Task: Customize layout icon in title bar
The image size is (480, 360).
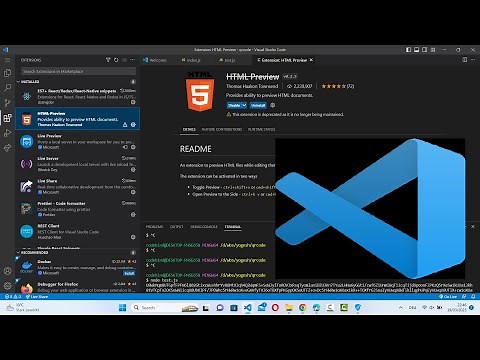Action: 433,50
